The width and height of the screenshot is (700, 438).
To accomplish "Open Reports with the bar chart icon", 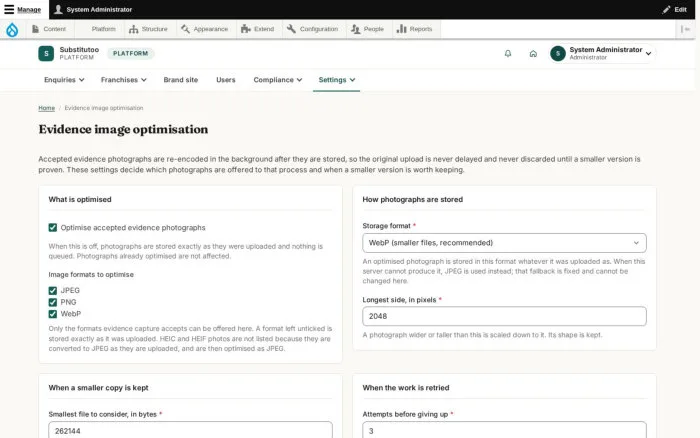I will (415, 29).
